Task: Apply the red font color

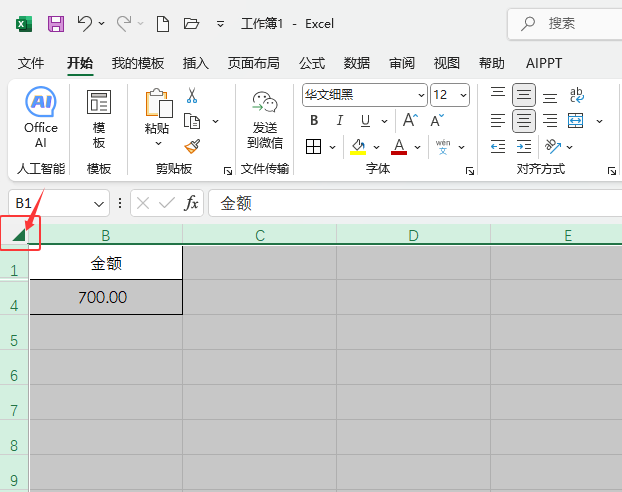Action: click(399, 147)
